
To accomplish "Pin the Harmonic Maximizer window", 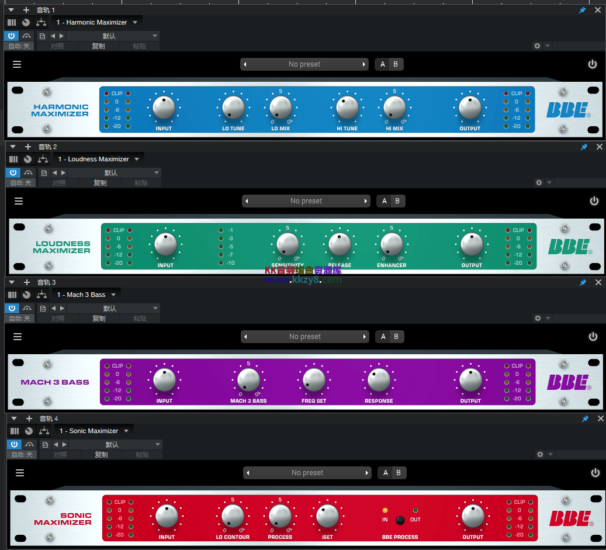I will coord(582,10).
